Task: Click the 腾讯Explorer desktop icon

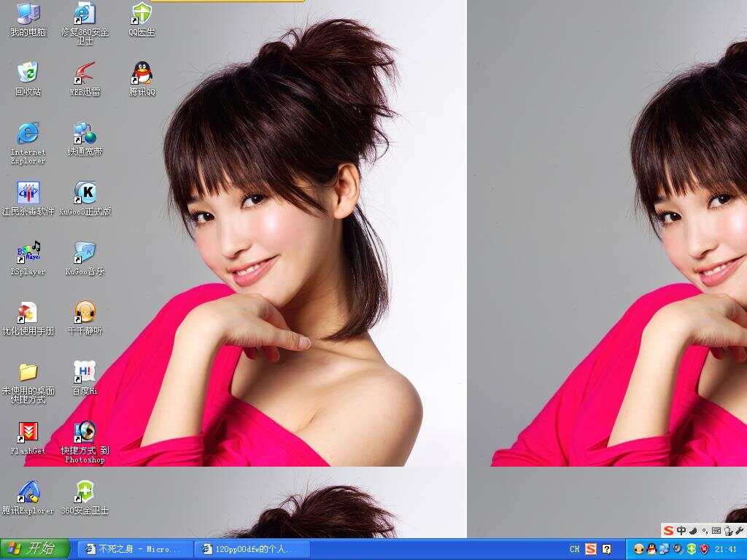Action: (x=28, y=497)
